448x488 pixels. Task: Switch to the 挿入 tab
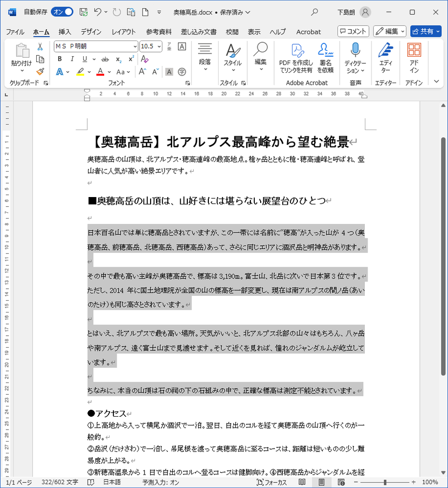pos(65,32)
